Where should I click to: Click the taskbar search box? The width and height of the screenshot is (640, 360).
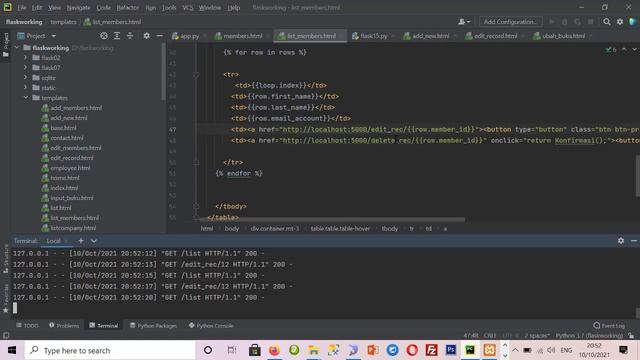point(110,350)
